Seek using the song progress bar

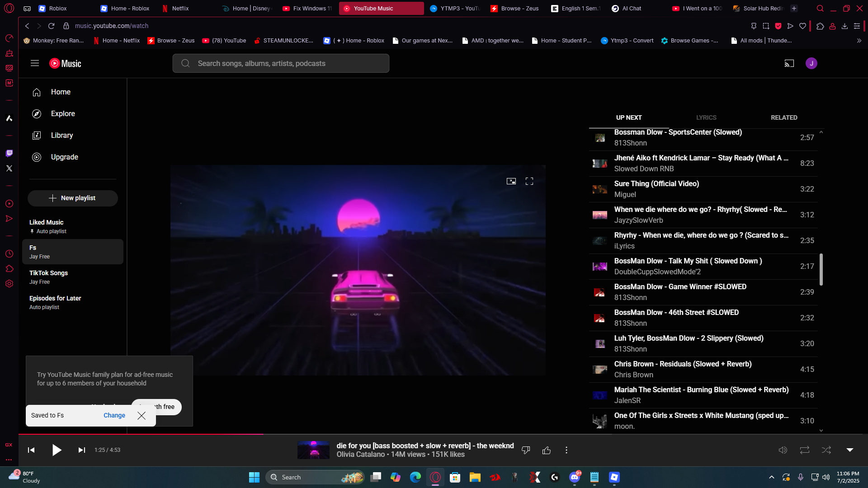pyautogui.click(x=443, y=434)
